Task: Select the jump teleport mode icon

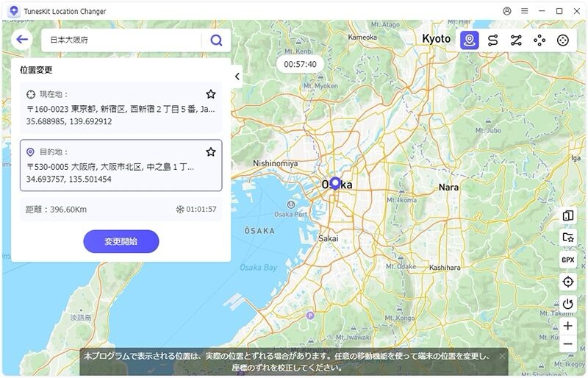Action: click(x=539, y=40)
